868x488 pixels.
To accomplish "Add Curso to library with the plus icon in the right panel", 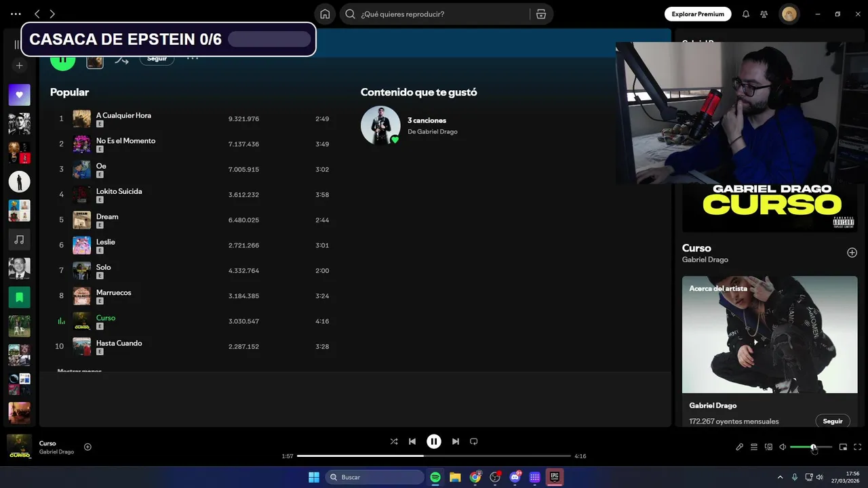I will [852, 253].
